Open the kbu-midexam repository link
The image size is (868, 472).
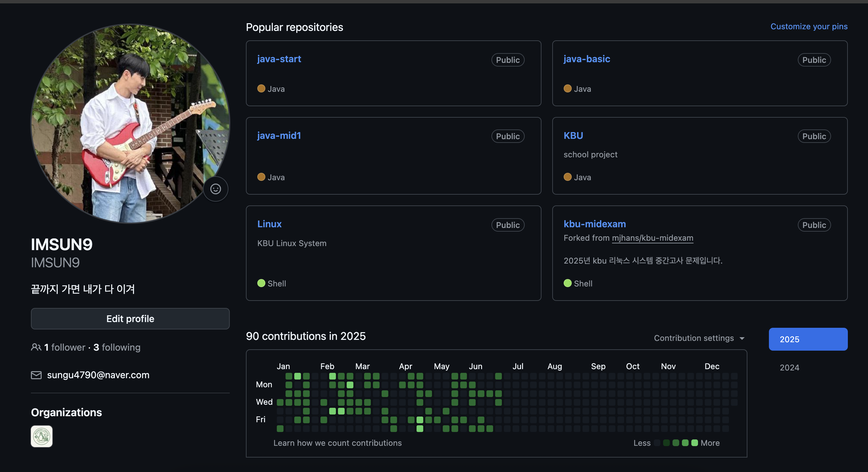tap(594, 224)
